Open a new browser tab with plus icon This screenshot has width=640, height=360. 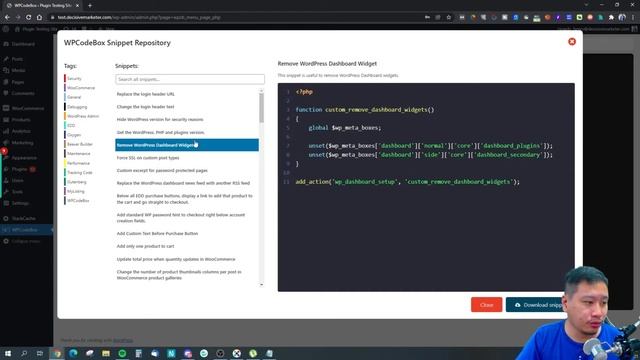(x=90, y=5)
